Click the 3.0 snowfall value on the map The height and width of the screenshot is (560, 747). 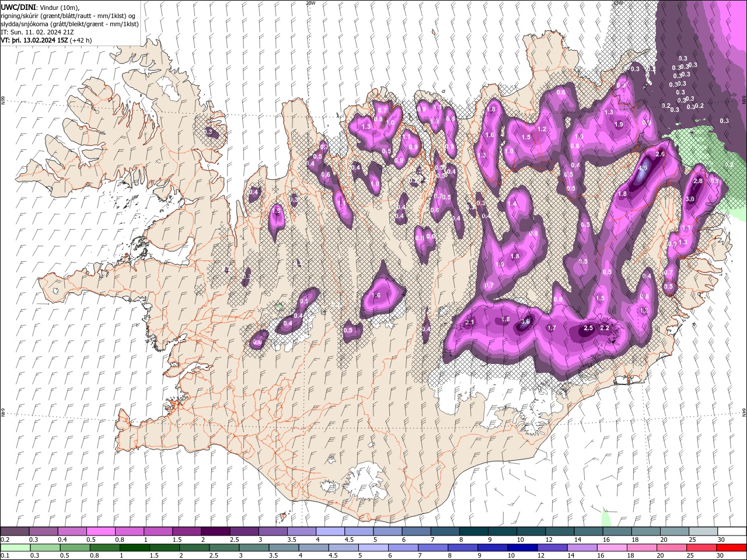690,199
